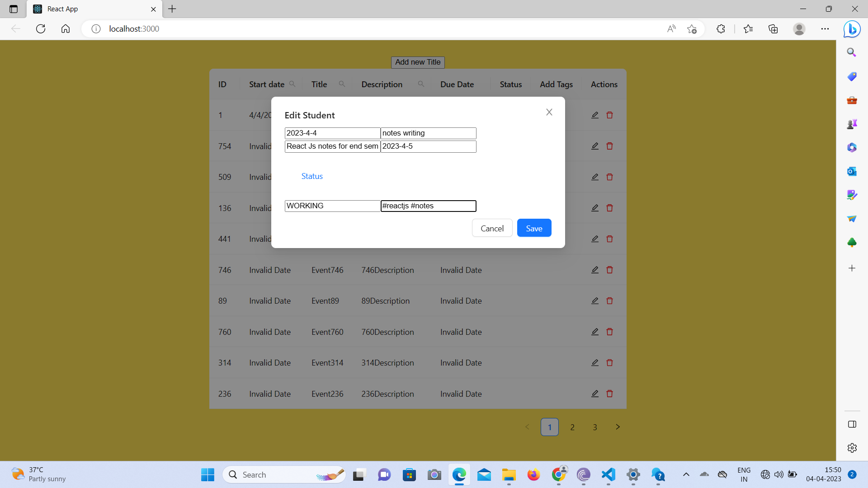Delete the record for Event89

[609, 300]
